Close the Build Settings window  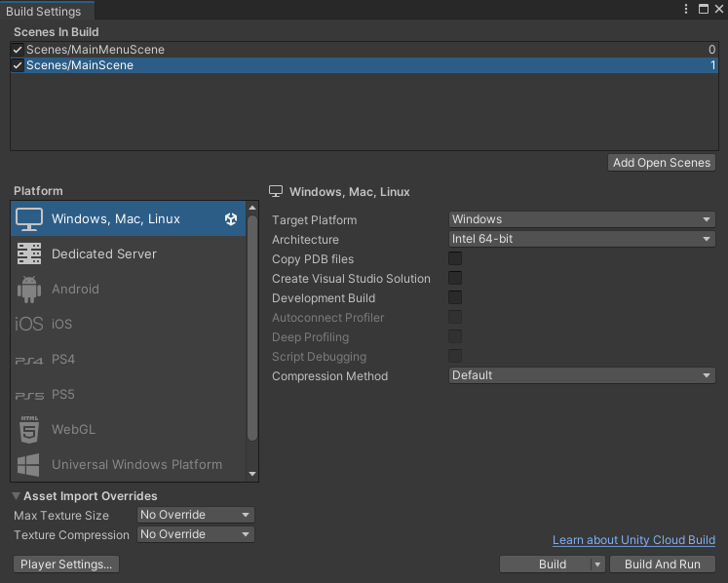click(x=719, y=10)
